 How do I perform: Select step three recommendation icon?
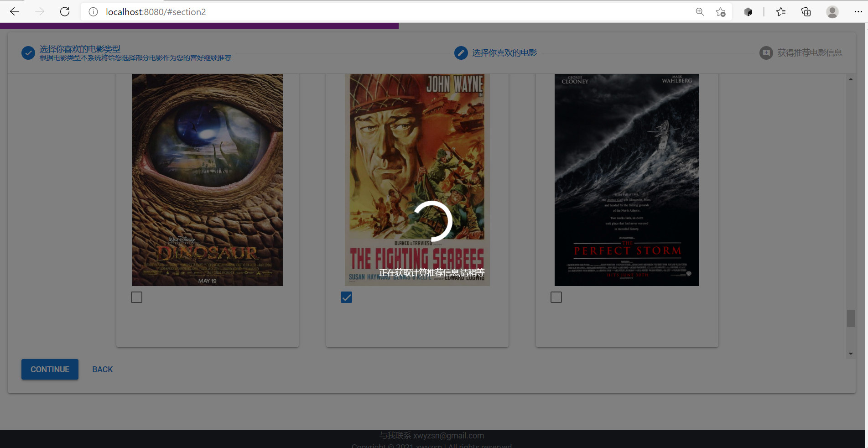(766, 53)
